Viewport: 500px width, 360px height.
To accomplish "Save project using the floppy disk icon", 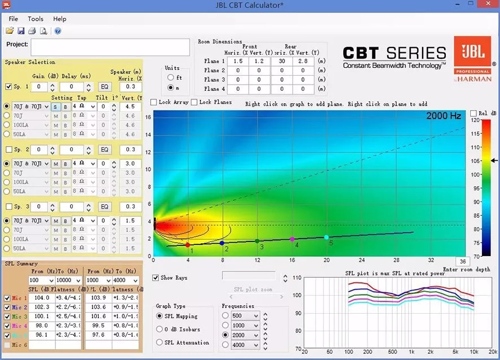I will 21,31.
